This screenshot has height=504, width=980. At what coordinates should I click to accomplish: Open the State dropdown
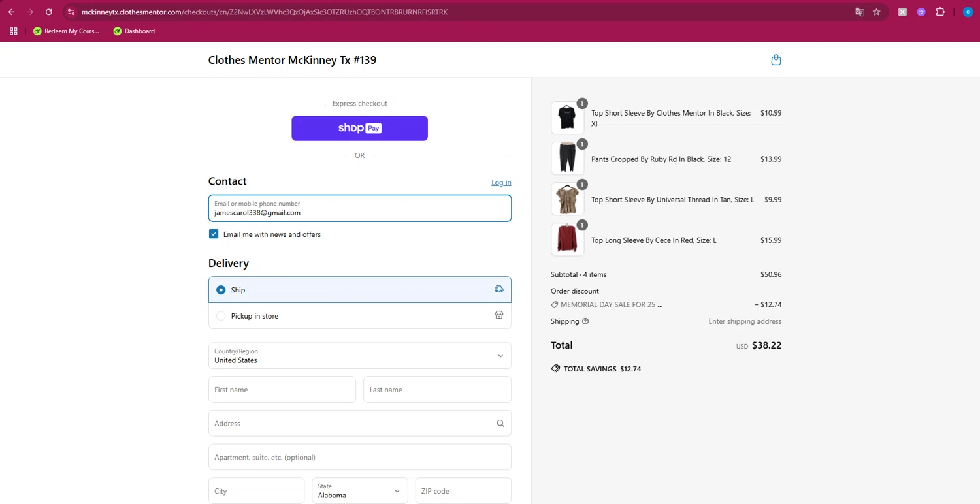coord(359,491)
